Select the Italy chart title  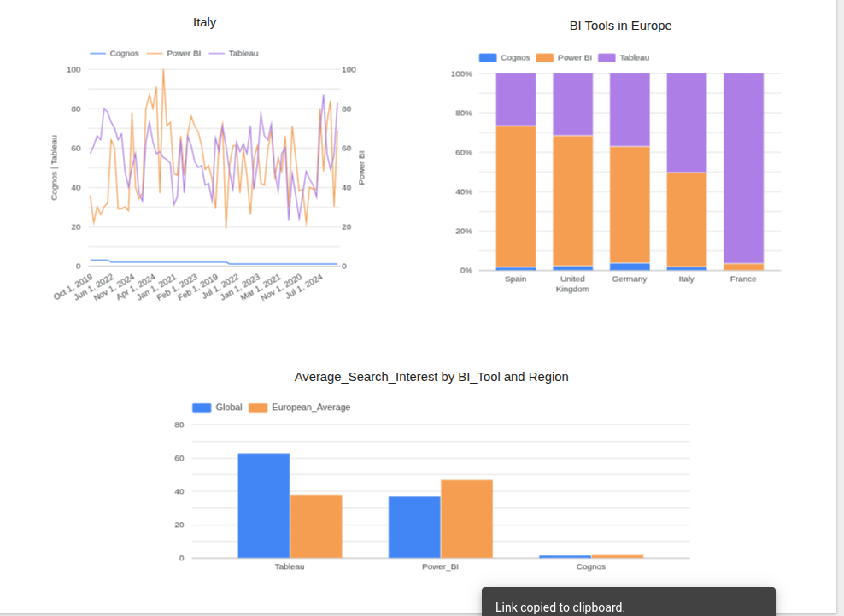pos(204,22)
